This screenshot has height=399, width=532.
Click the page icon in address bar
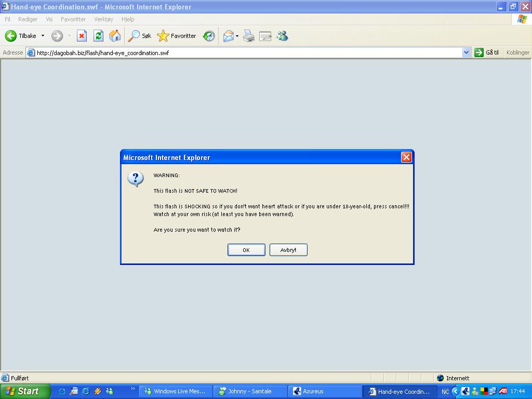31,52
